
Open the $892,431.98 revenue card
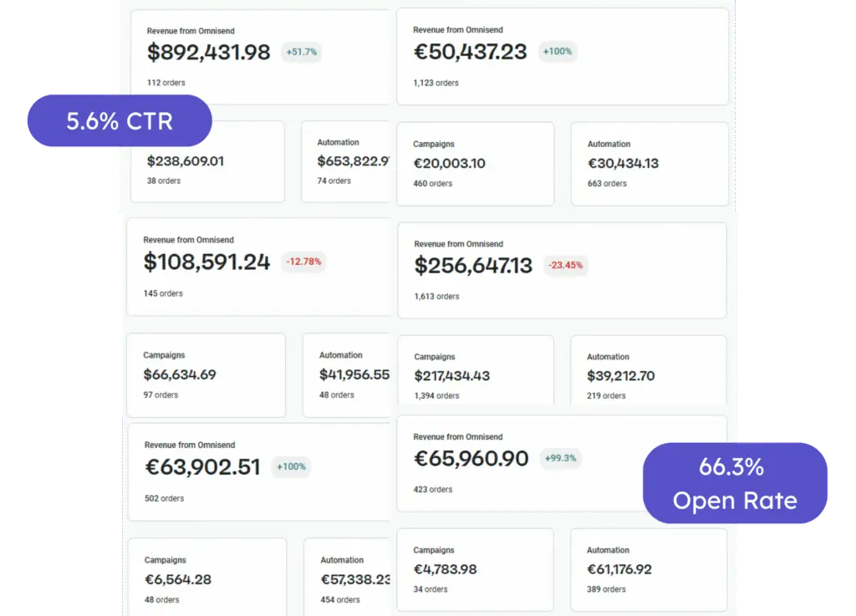[x=261, y=57]
